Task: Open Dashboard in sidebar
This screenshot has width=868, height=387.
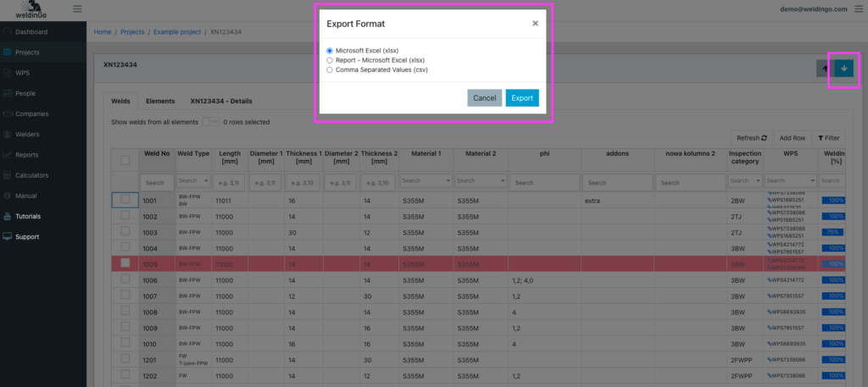Action: click(x=31, y=32)
